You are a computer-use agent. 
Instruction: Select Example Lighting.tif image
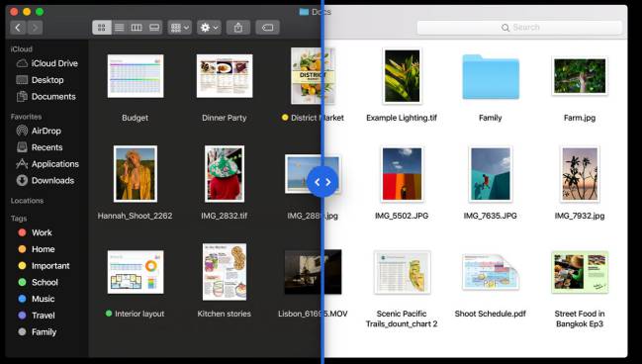coord(402,76)
